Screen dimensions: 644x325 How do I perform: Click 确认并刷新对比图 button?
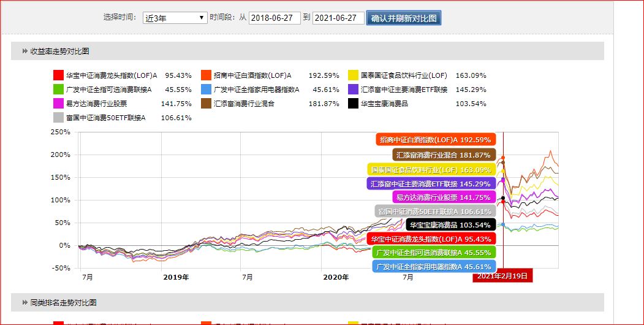[404, 18]
